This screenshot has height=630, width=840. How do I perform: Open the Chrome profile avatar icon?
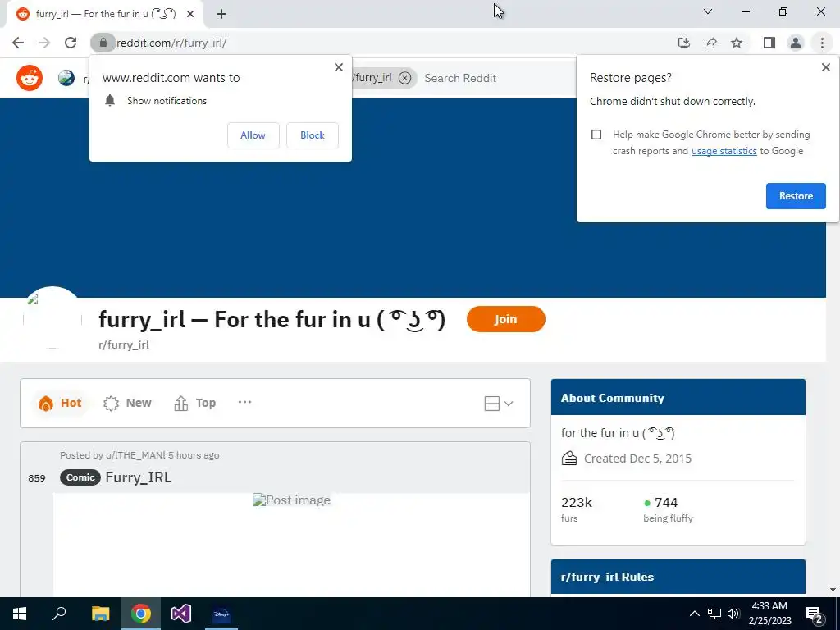pyautogui.click(x=796, y=43)
